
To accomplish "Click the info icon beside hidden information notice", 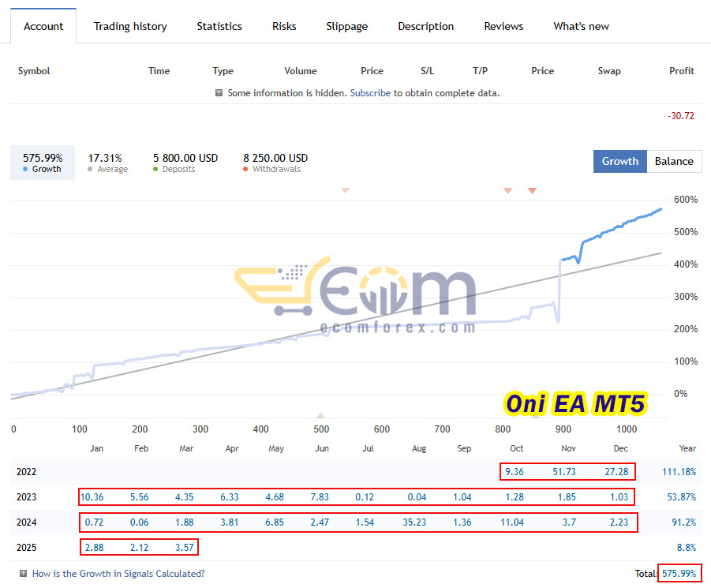I will coord(219,93).
